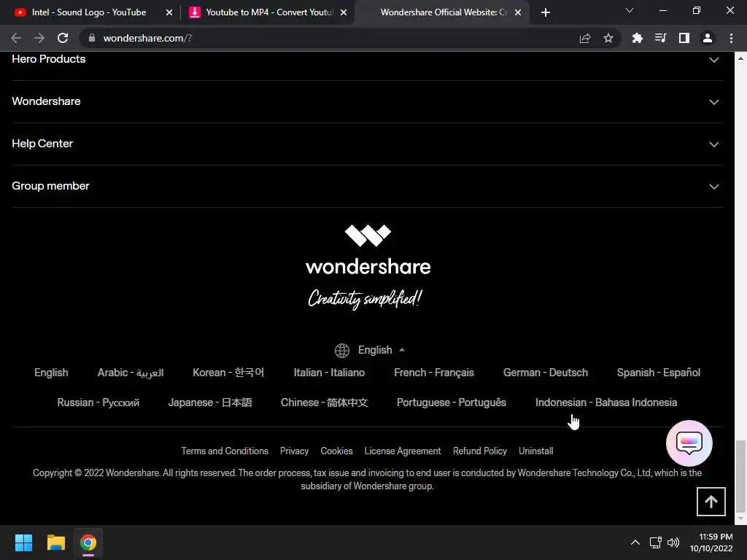Click the lock site info icon
The image size is (747, 560).
point(91,38)
